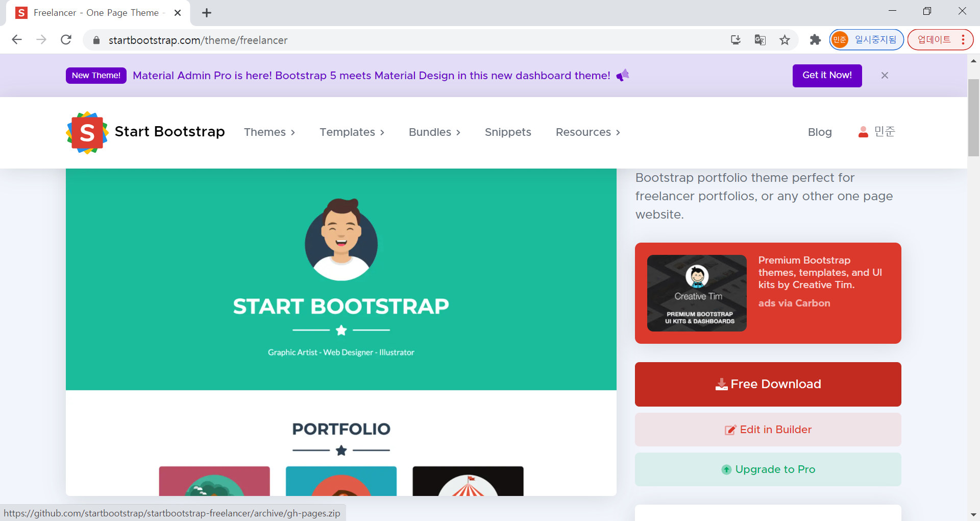Click the Start Bootstrap logo icon
Viewport: 980px width, 521px height.
(x=87, y=132)
